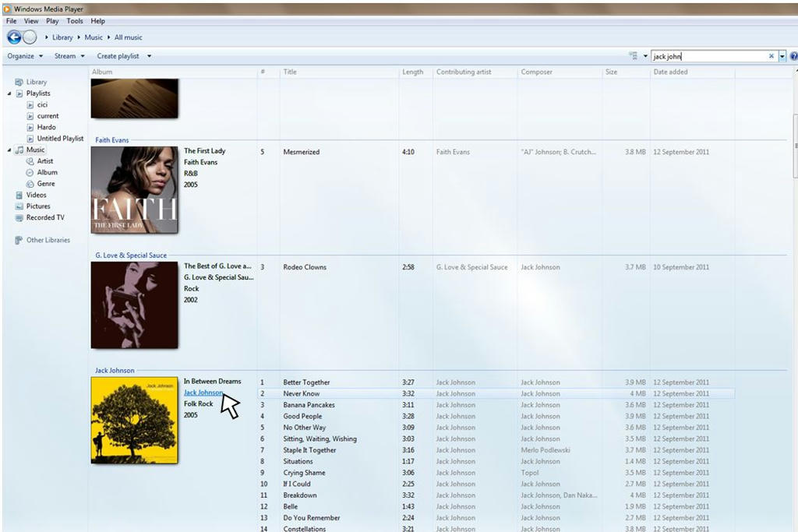Expand the breadcrumb arrow before Music
The image size is (798, 532).
[79, 37]
